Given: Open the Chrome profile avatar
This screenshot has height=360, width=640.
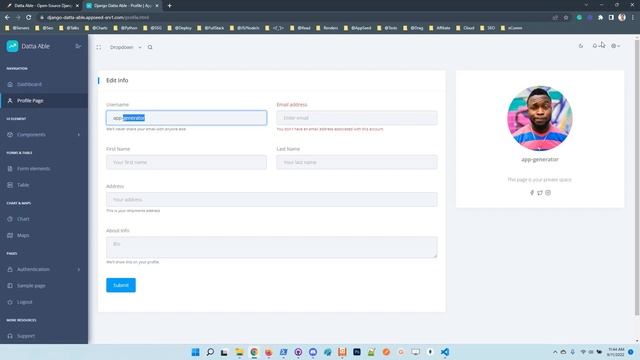Looking at the screenshot, I should [622, 18].
